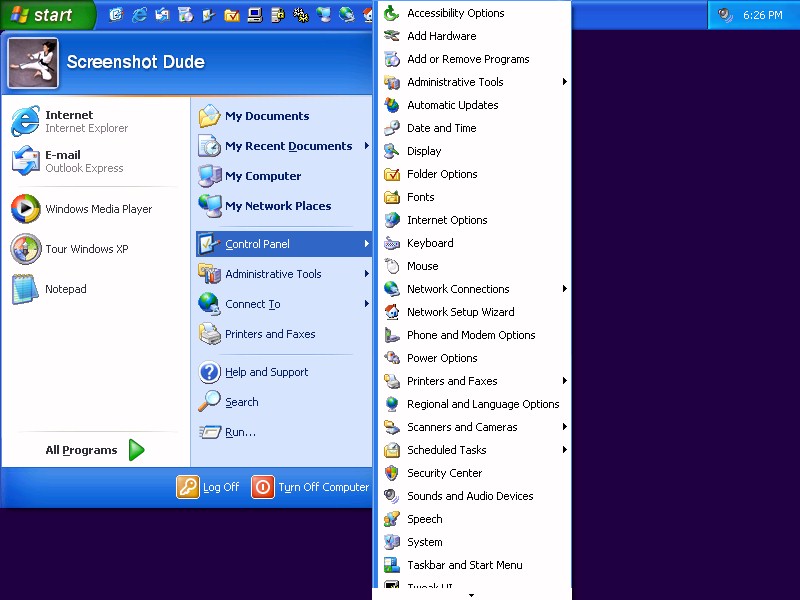Viewport: 800px width, 600px height.
Task: Open Add or Remove Programs
Action: click(468, 59)
